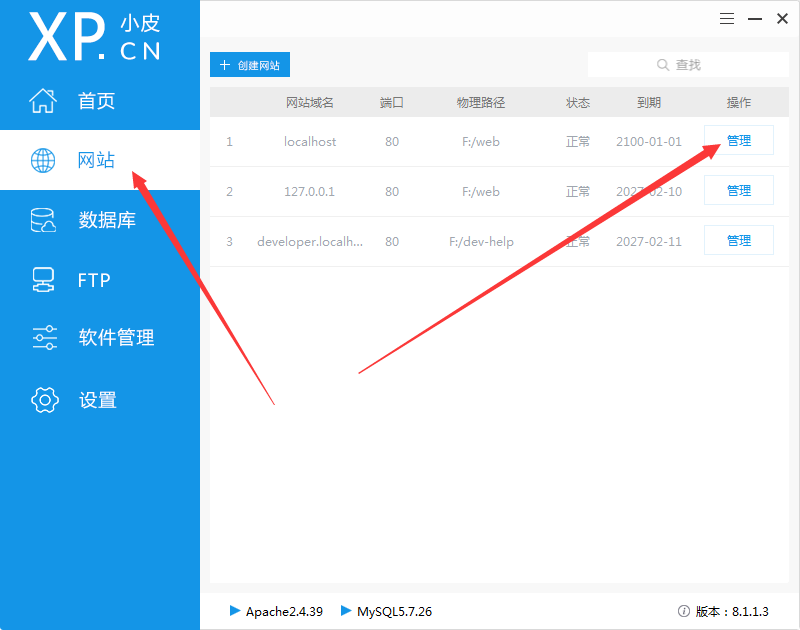
Task: Click the play icon beside Apache2.4.39
Action: (235, 610)
